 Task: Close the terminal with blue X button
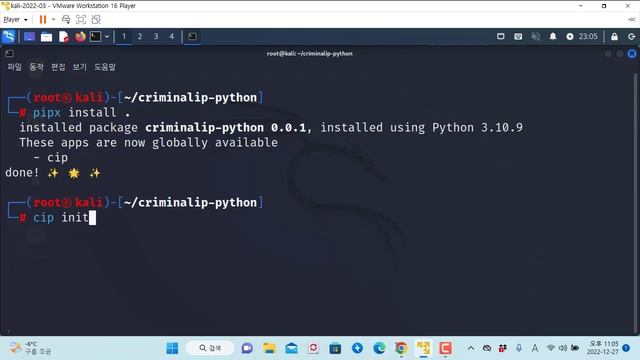632,53
